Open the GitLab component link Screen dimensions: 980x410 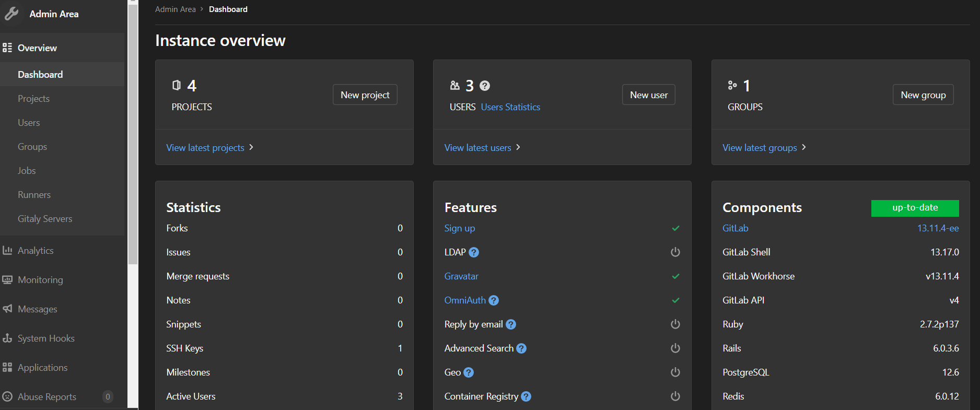(x=735, y=228)
